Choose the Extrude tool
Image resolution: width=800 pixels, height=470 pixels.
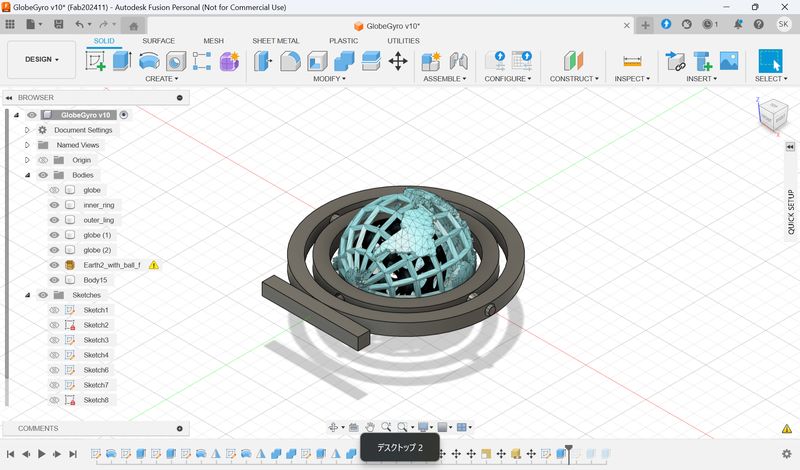click(x=122, y=61)
